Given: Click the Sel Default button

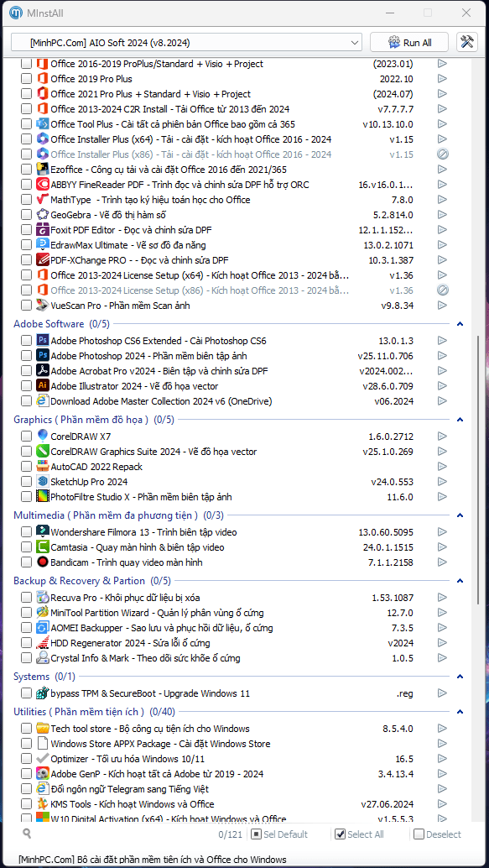Looking at the screenshot, I should pyautogui.click(x=279, y=834).
